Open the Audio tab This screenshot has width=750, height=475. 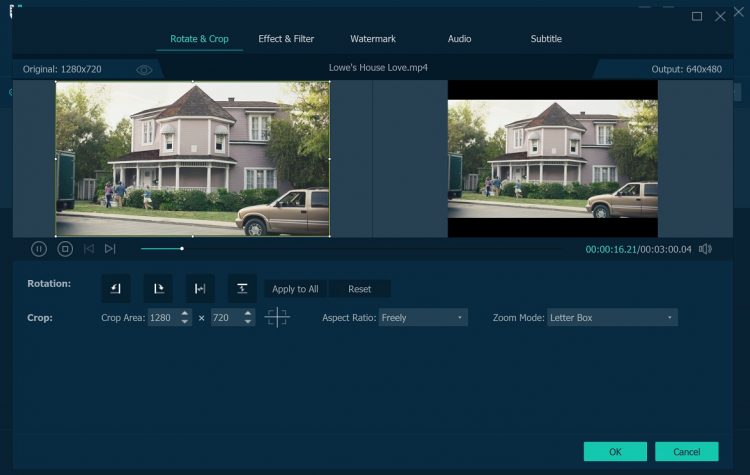pos(459,39)
